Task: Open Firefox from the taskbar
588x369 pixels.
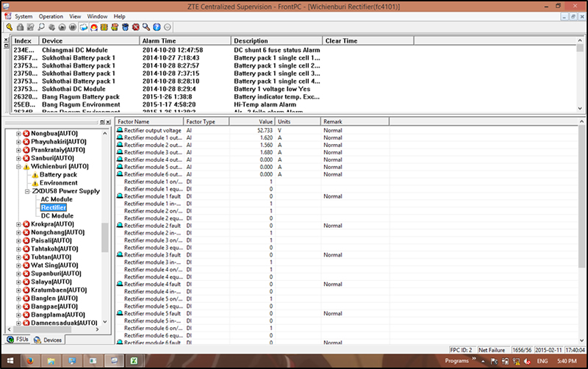Action: tap(32, 362)
